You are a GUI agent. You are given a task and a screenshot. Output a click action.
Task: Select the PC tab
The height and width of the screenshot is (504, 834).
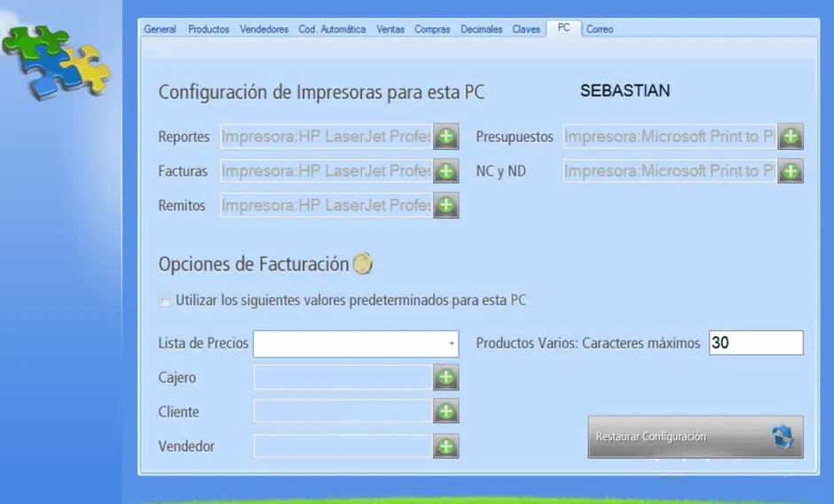tap(563, 28)
